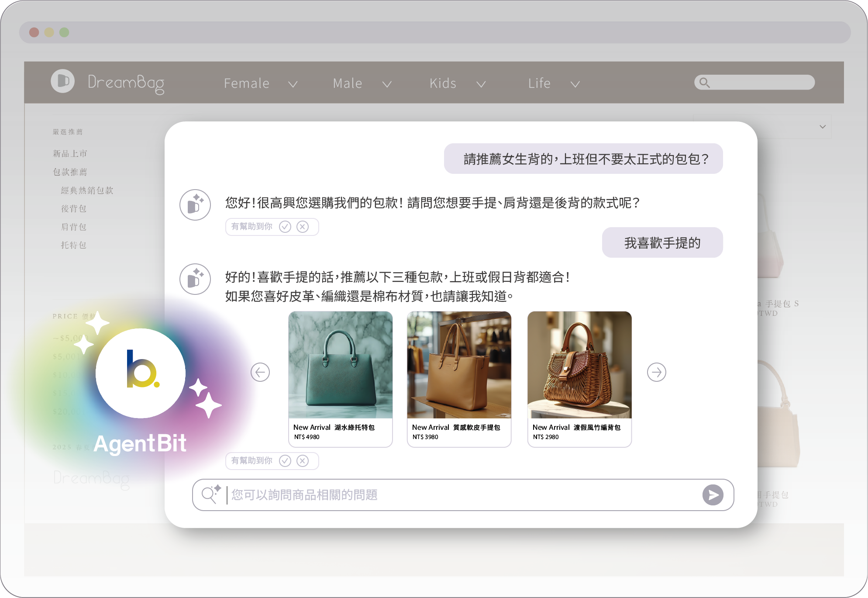Screen dimensions: 868x598
Task: Expand the Male menu chevron
Action: [387, 84]
